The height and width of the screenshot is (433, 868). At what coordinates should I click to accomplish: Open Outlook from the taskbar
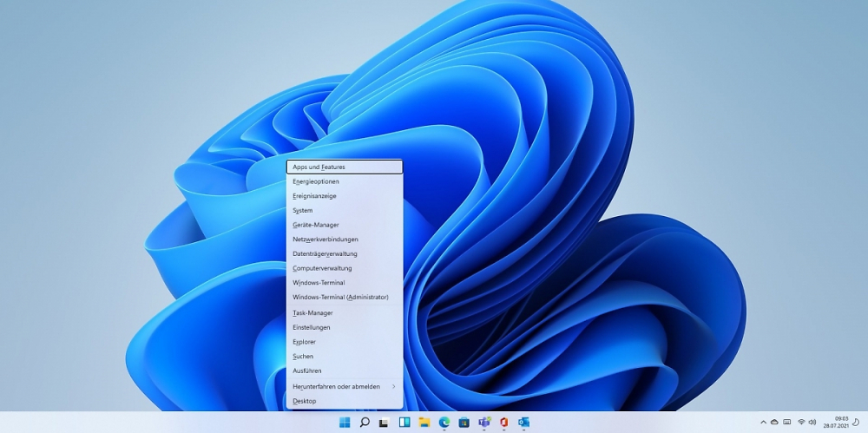pyautogui.click(x=523, y=423)
